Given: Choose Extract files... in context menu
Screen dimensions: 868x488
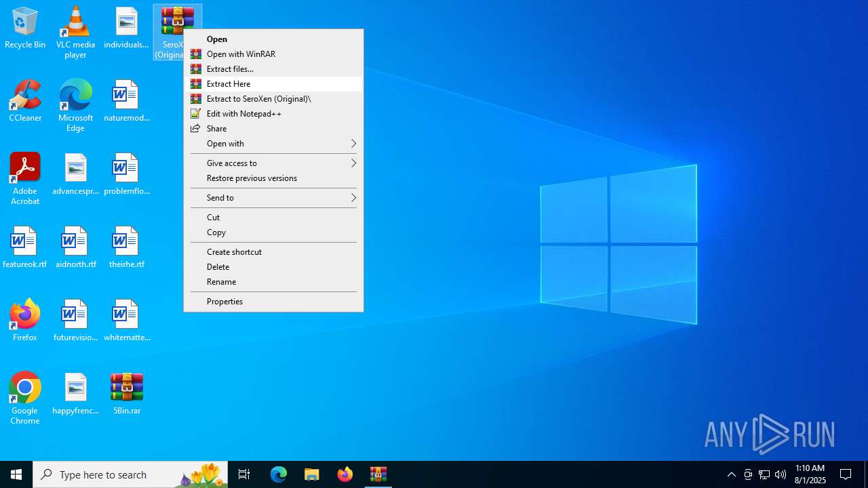Looking at the screenshot, I should tap(273, 69).
